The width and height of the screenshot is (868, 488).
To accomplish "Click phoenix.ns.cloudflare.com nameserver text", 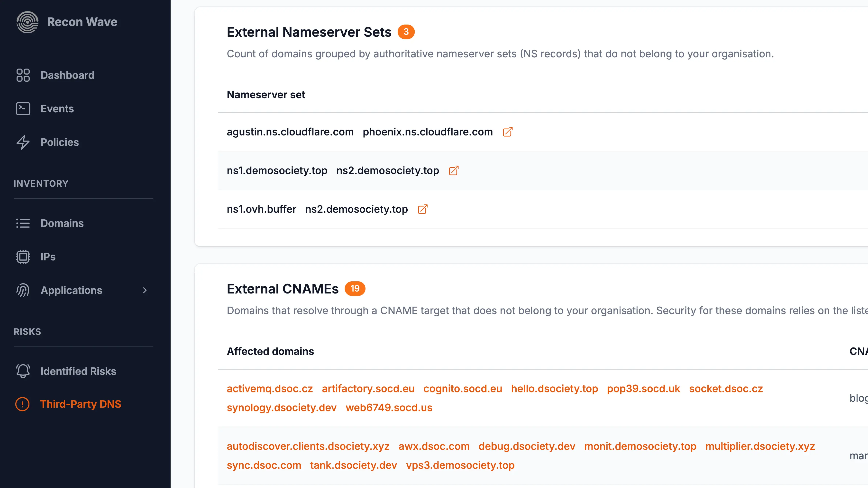I will coord(428,132).
